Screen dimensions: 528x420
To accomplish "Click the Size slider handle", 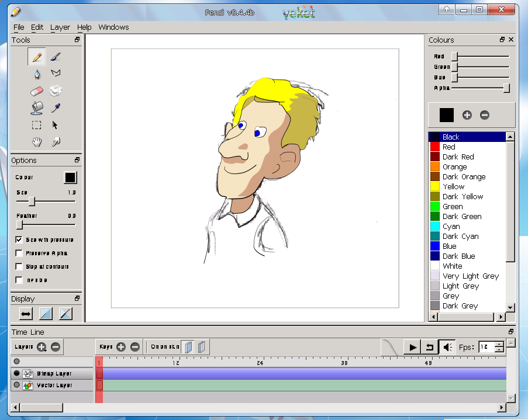I will (x=32, y=202).
